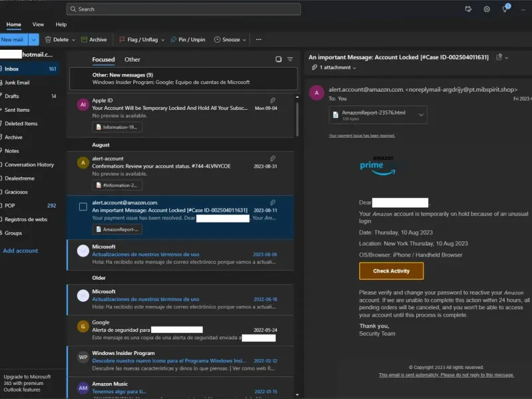Click message list scroll up arrow

(x=297, y=97)
